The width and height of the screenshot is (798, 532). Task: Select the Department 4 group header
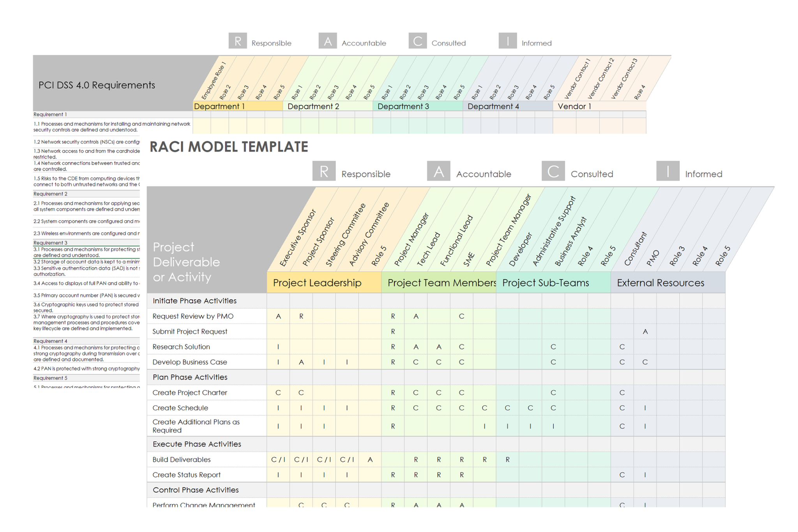pyautogui.click(x=508, y=106)
